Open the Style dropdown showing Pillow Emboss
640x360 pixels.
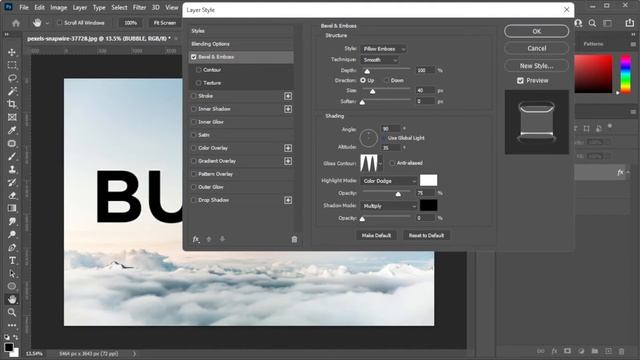(383, 49)
